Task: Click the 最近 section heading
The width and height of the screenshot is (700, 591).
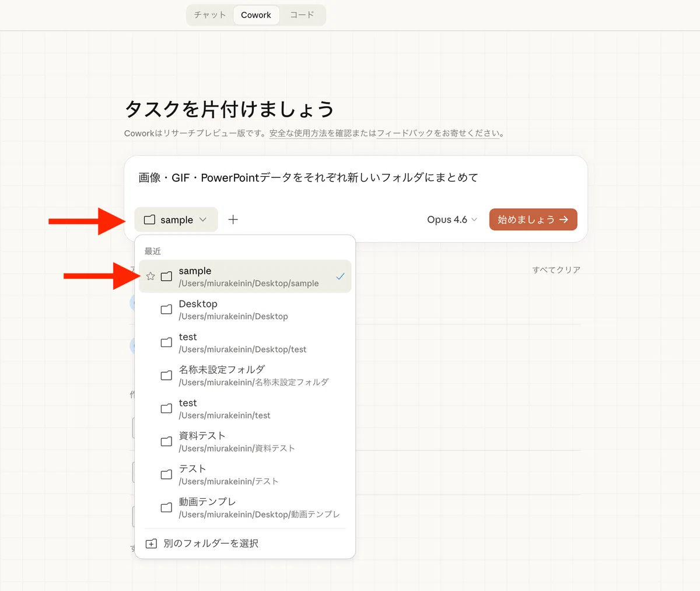Action: coord(153,251)
